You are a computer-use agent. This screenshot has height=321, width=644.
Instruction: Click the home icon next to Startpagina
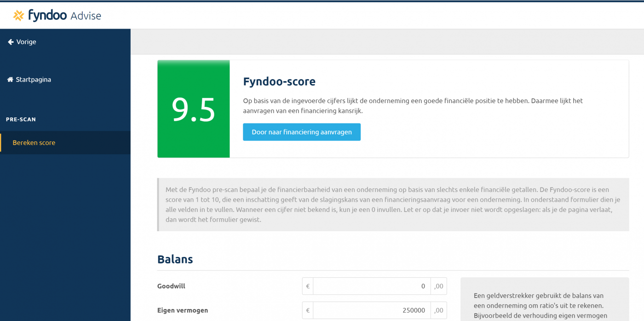point(10,80)
